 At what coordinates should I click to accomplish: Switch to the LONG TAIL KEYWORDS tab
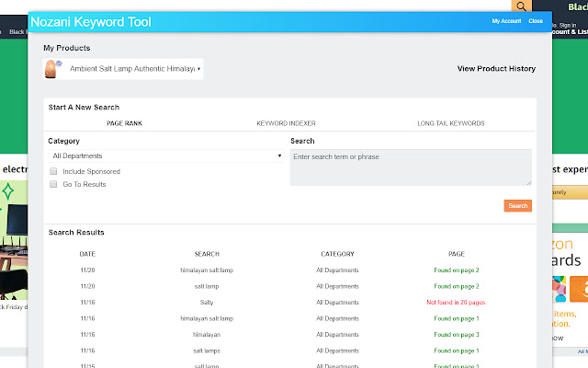coord(451,123)
